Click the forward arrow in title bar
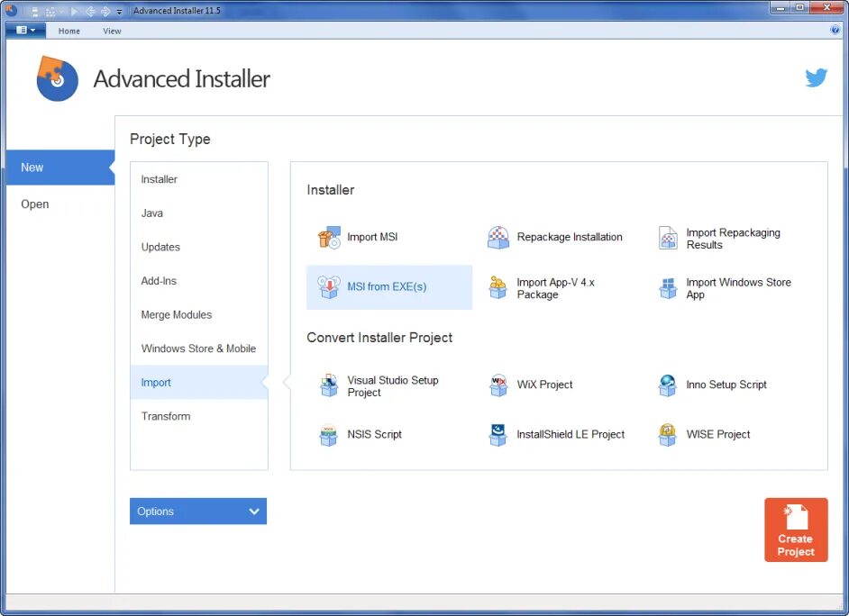The width and height of the screenshot is (849, 616). 105,12
